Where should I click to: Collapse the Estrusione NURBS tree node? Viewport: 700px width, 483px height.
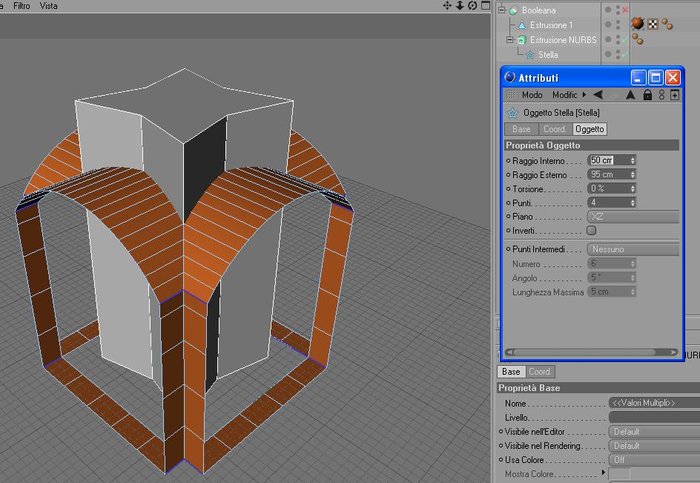(x=509, y=40)
